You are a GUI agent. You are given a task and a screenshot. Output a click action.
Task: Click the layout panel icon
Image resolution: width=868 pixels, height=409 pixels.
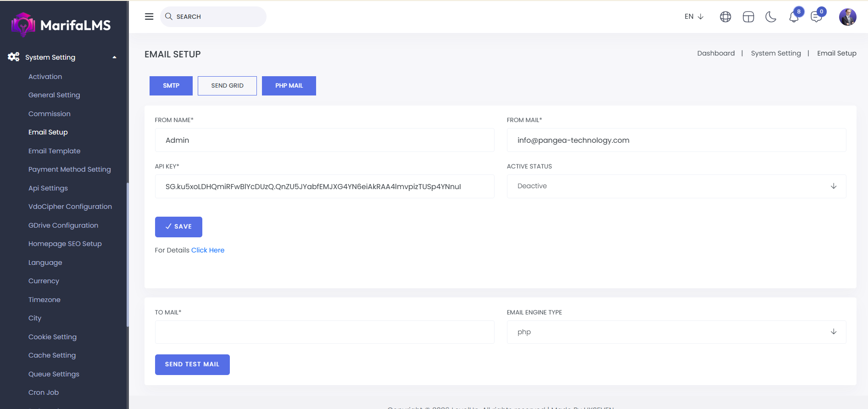coord(748,17)
